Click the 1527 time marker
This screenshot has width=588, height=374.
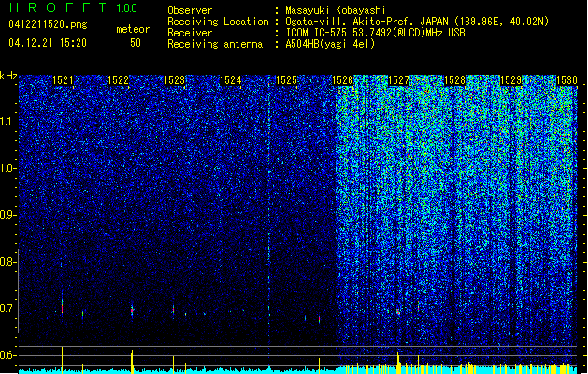click(398, 80)
